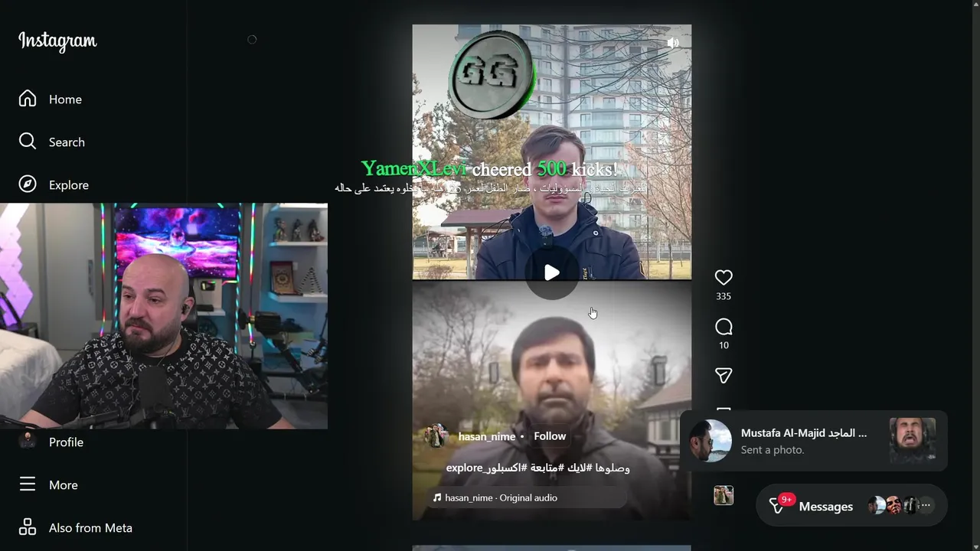
Task: Click the Also from Meta grid icon
Action: pyautogui.click(x=28, y=527)
